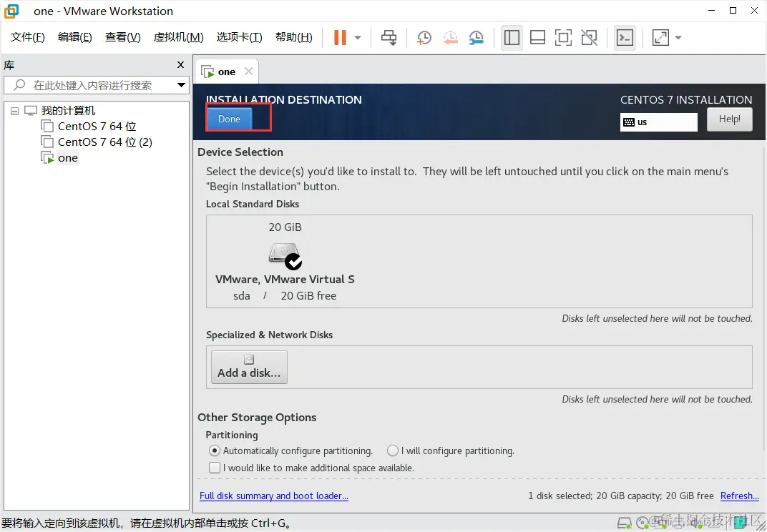Click the Help! button
Screen dimensions: 767x532
(729, 119)
